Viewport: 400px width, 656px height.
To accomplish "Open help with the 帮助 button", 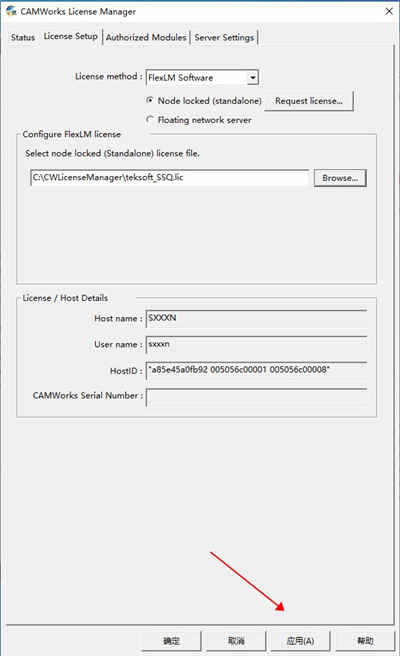I will click(x=365, y=641).
